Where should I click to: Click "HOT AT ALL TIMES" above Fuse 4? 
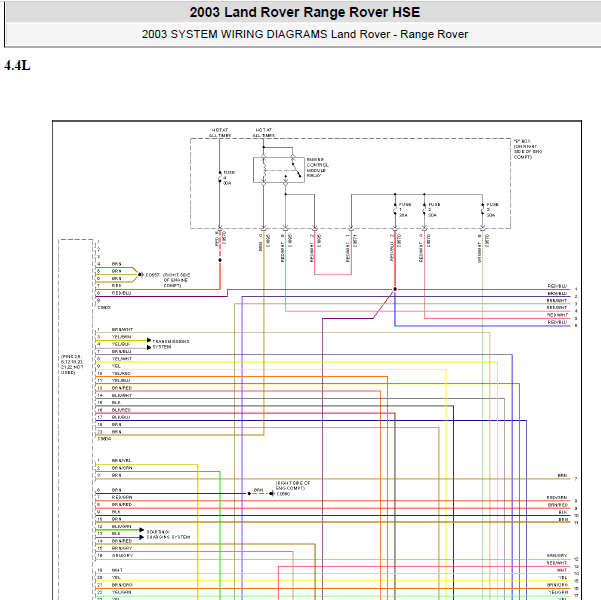click(220, 133)
